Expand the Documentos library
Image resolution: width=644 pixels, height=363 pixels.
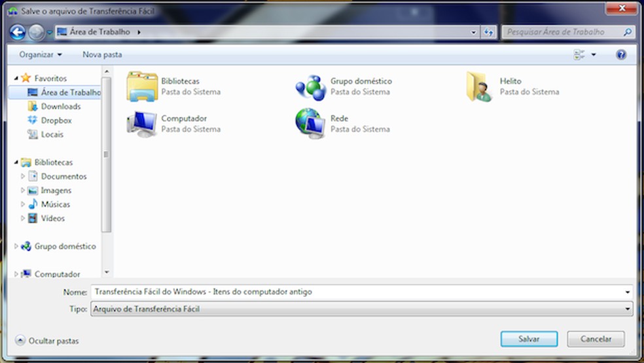point(23,176)
